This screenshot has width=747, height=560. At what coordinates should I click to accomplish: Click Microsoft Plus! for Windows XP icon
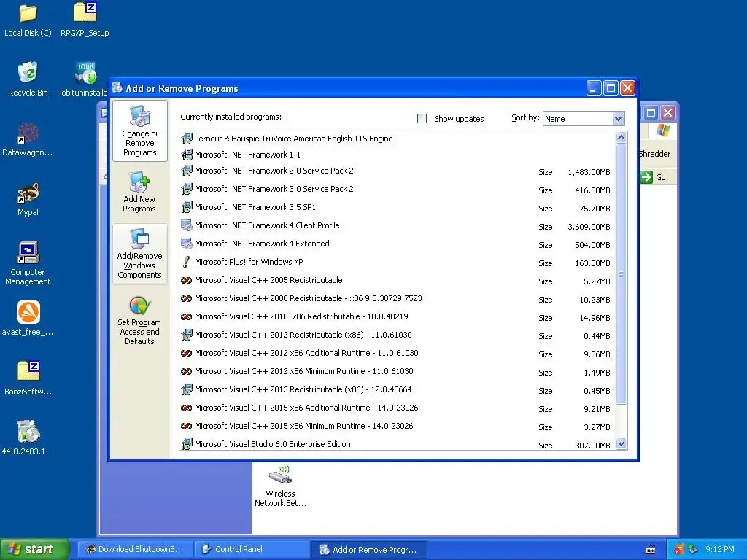187,262
